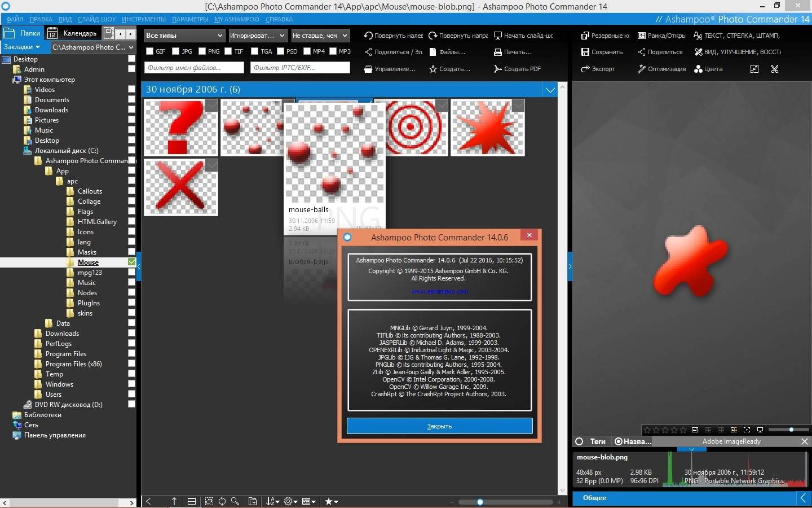Viewport: 812px width, 508px height.
Task: Open the folder path dropdown showing C:\Ashampoo Photo
Action: tap(93, 47)
